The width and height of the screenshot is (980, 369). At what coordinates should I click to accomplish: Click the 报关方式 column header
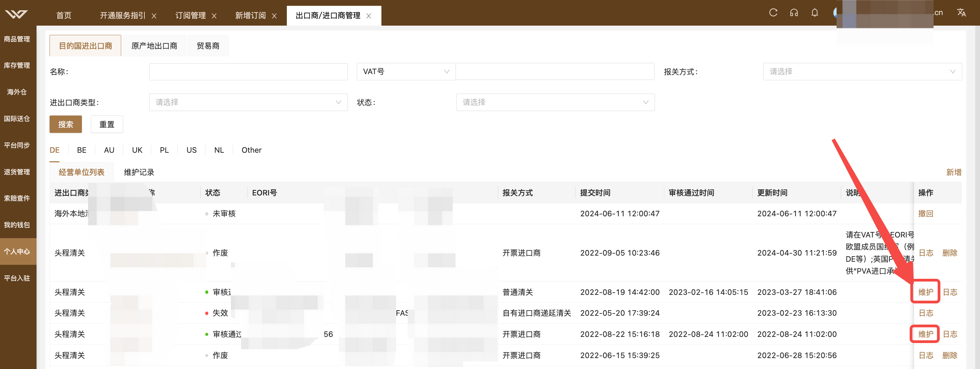(x=517, y=193)
